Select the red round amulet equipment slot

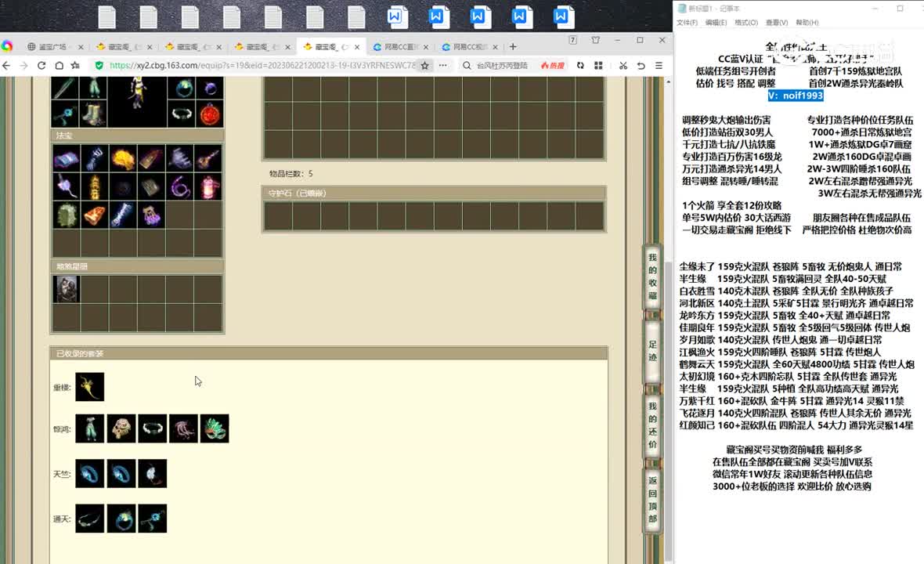[x=210, y=114]
